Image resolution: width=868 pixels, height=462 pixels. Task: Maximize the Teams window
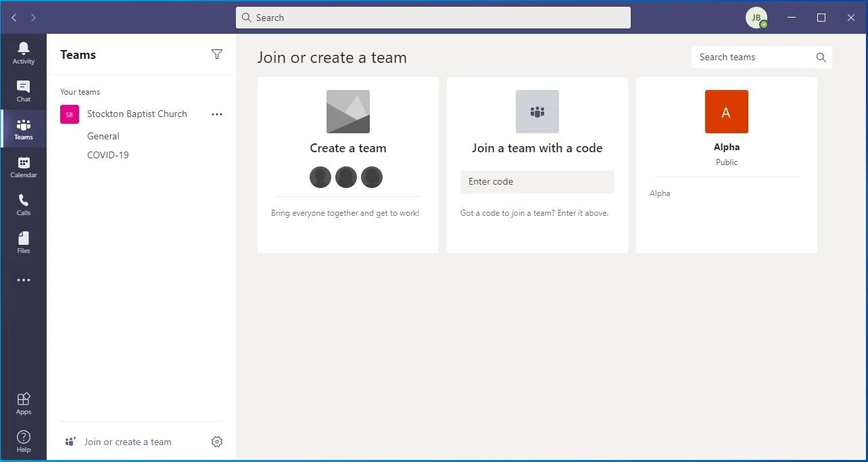[x=821, y=18]
